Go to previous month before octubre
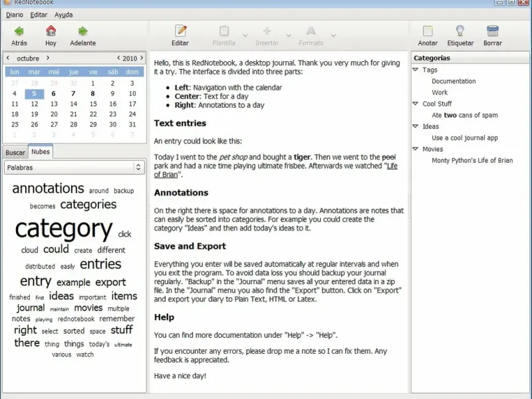Image resolution: width=532 pixels, height=399 pixels. pyautogui.click(x=8, y=58)
